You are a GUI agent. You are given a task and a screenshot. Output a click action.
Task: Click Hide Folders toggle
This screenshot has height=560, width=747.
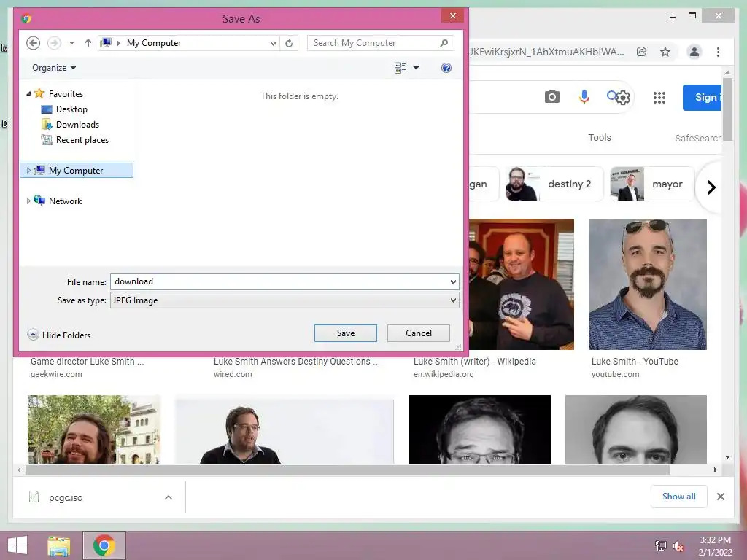tap(58, 335)
